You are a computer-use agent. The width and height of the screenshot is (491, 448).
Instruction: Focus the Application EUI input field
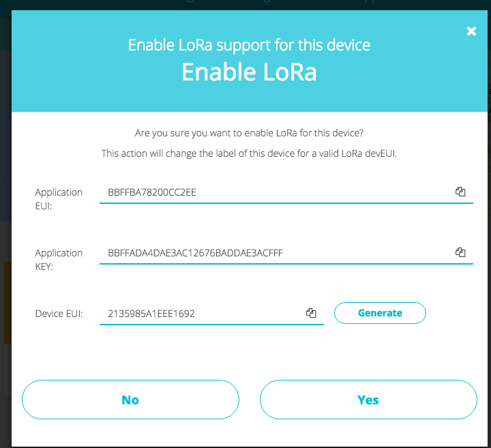(276, 192)
